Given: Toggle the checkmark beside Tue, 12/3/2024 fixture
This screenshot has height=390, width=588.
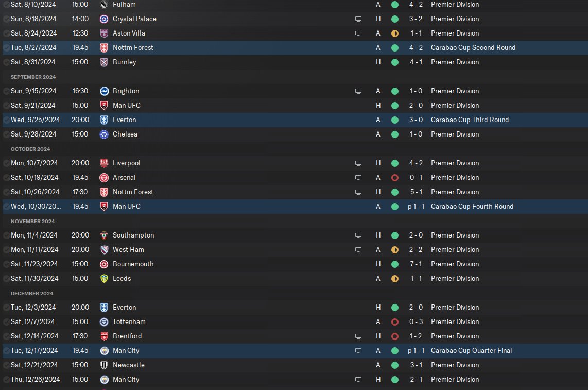Looking at the screenshot, I should [6, 308].
